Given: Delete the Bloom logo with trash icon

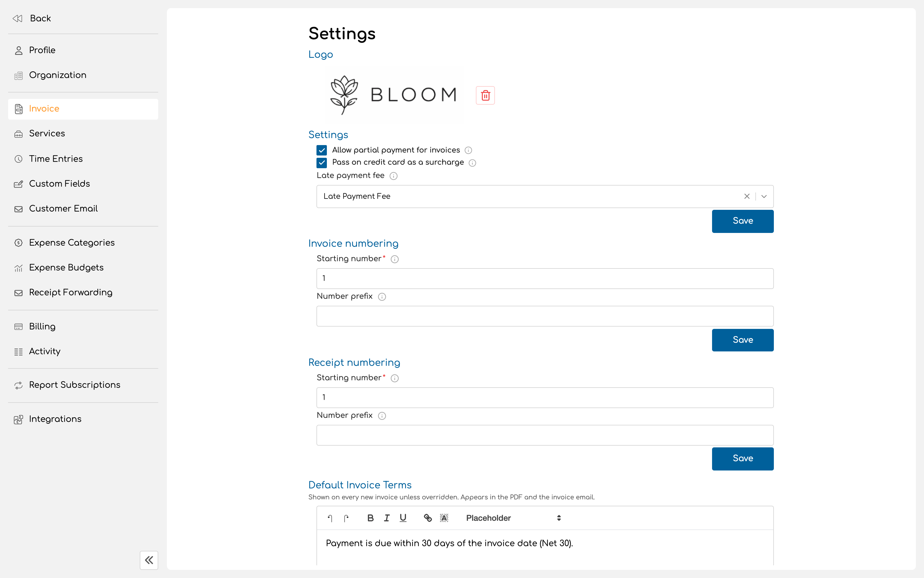Looking at the screenshot, I should pos(485,95).
